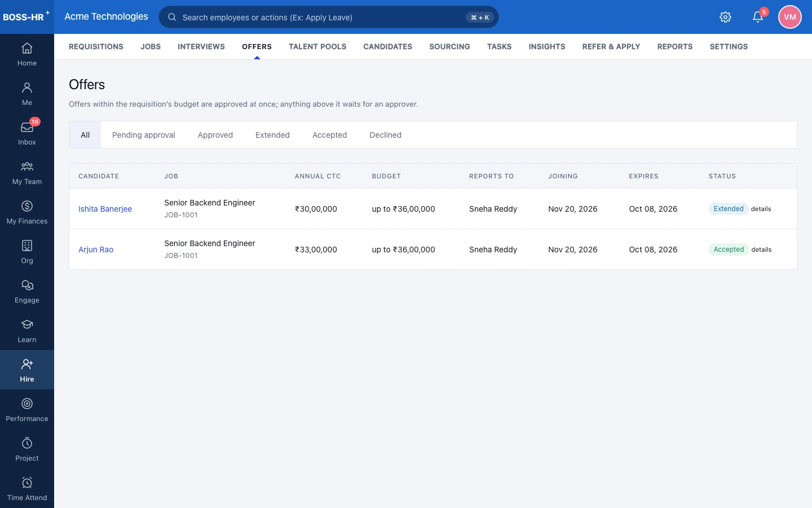This screenshot has height=508, width=812.
Task: Open the Org chart icon
Action: point(27,252)
